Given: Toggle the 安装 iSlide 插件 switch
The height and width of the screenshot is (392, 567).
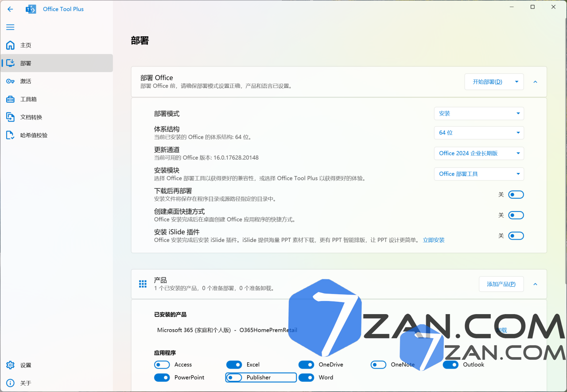Looking at the screenshot, I should click(516, 236).
